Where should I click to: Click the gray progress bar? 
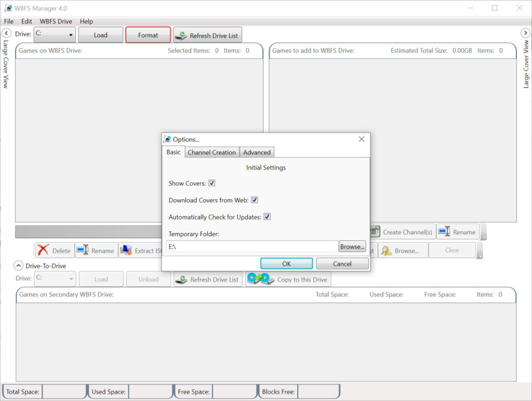[x=88, y=231]
